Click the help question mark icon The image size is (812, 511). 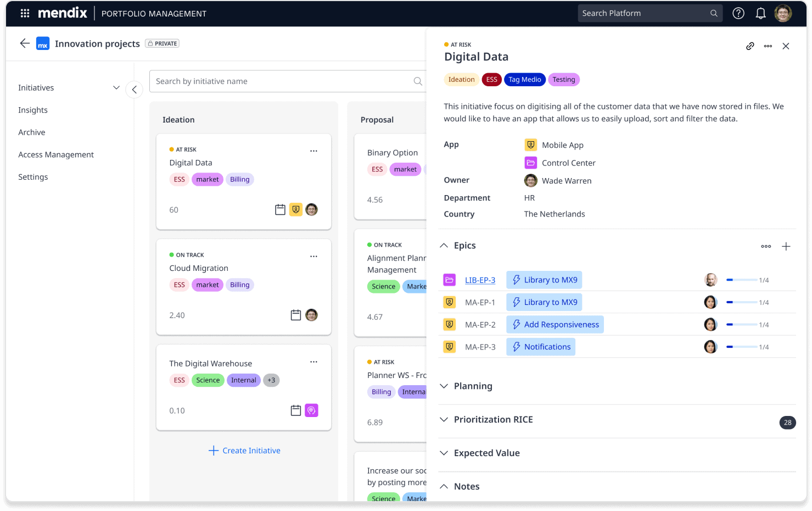[x=738, y=13]
